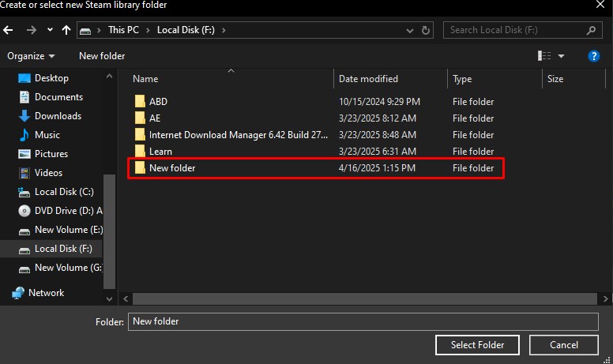Click date 10/15/2024 9:29 PM cell
Image resolution: width=613 pixels, height=364 pixels.
tap(379, 102)
